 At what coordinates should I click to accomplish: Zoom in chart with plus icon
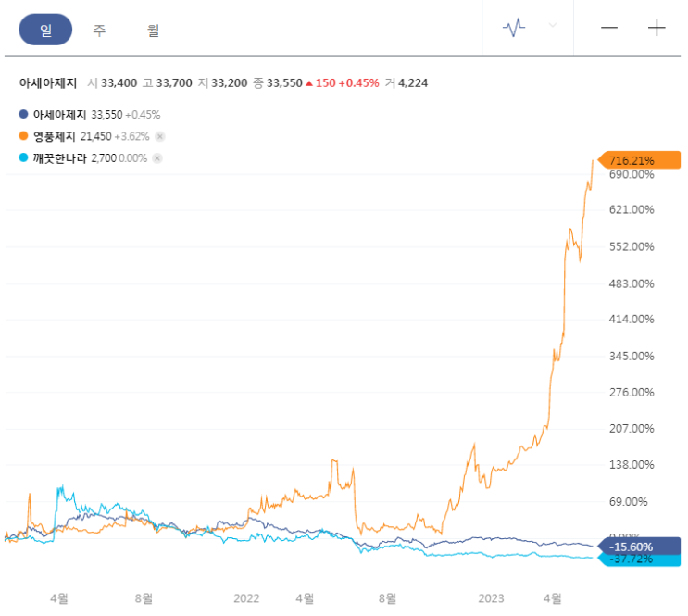[657, 28]
